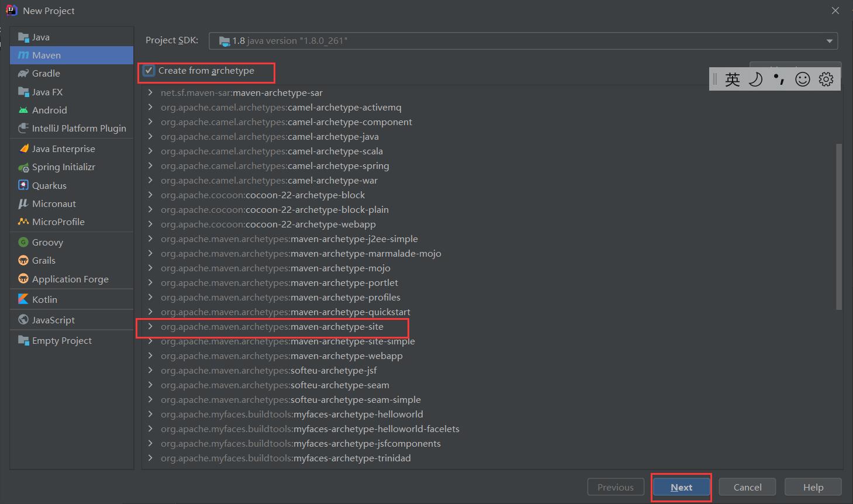This screenshot has height=504, width=853.
Task: Click the MicroProfile icon
Action: 23,222
